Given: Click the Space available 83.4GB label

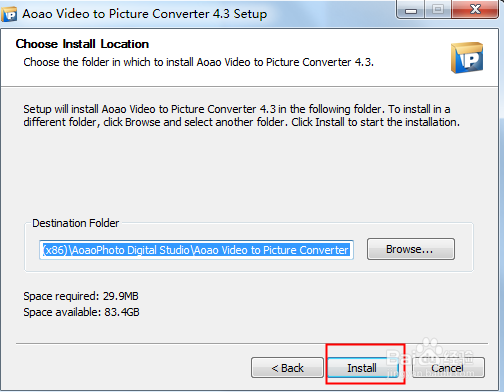Looking at the screenshot, I should [x=81, y=312].
